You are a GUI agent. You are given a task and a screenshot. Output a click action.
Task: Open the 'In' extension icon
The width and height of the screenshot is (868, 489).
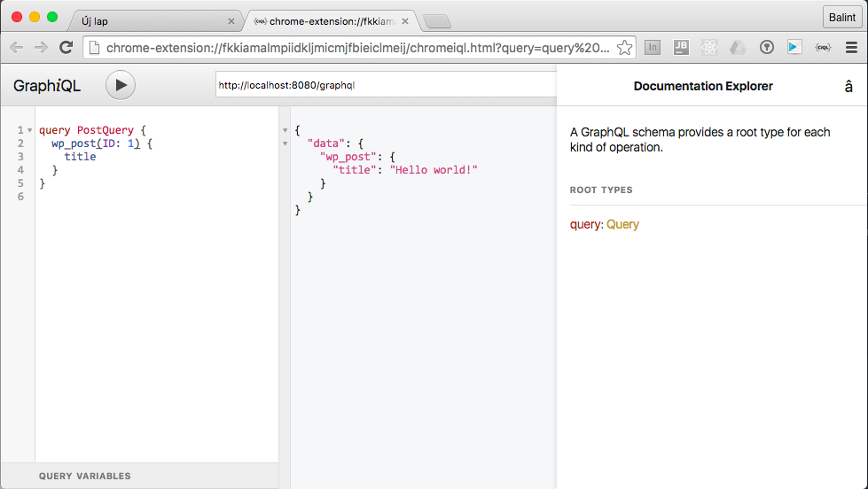click(x=653, y=48)
